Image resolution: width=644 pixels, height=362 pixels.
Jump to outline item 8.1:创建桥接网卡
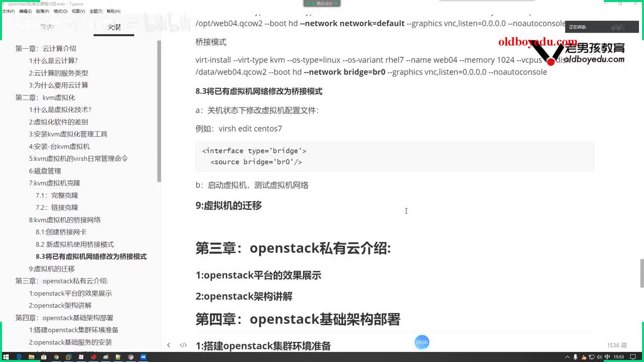[x=61, y=232]
